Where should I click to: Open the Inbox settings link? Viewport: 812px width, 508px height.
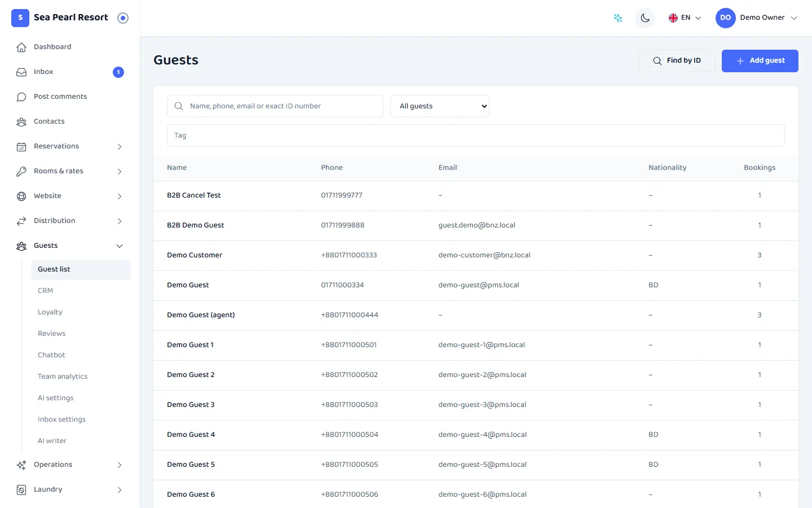tap(81, 420)
